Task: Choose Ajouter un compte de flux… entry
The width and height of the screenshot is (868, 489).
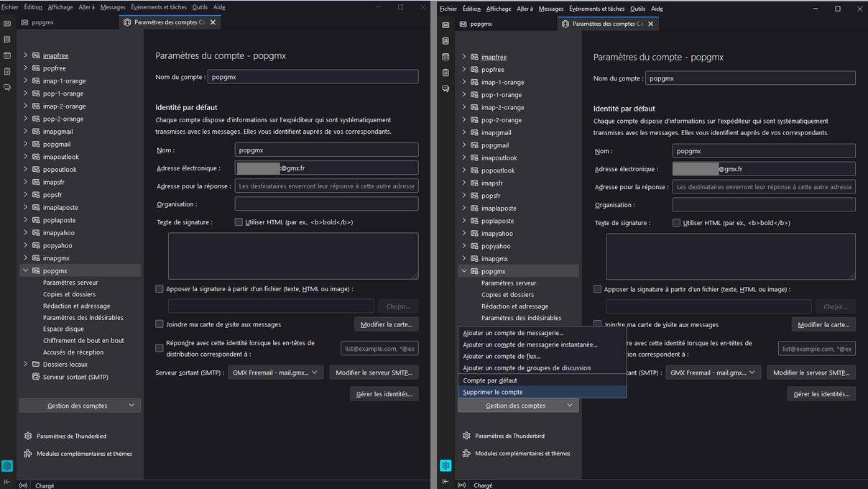Action: point(542,356)
